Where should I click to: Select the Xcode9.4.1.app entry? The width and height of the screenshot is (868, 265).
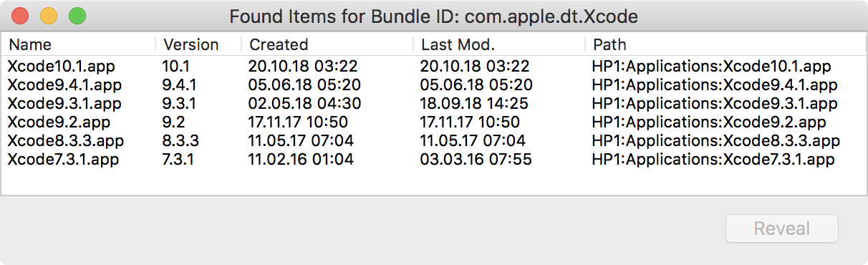(x=434, y=85)
